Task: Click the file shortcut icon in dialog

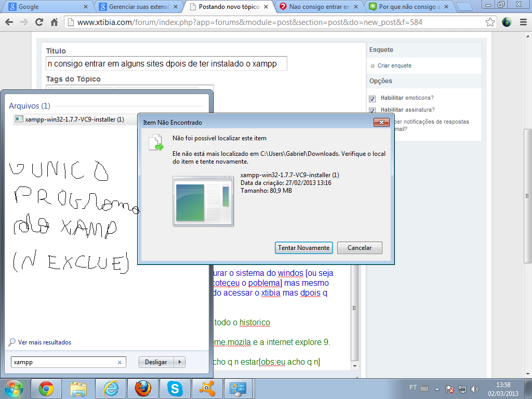Action: 156,142
